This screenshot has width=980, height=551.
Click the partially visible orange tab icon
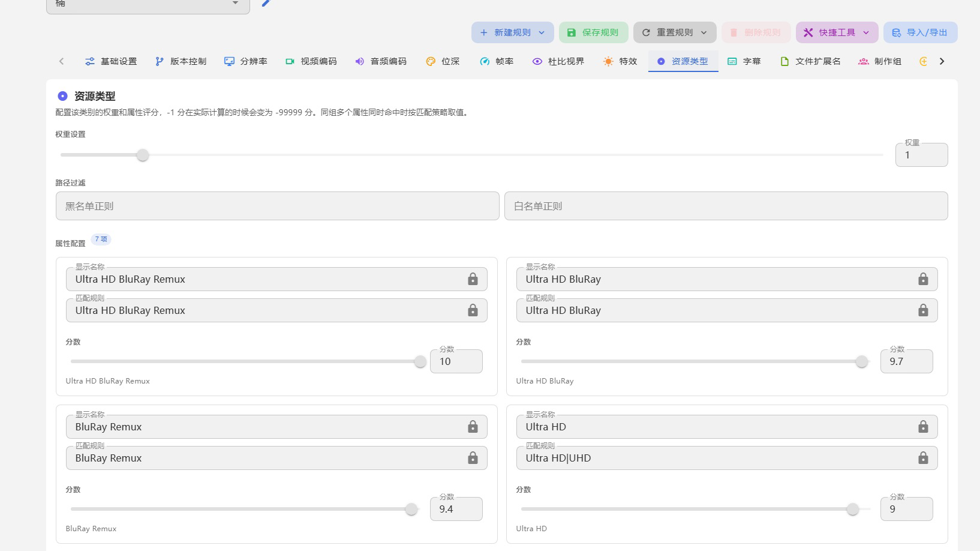923,61
